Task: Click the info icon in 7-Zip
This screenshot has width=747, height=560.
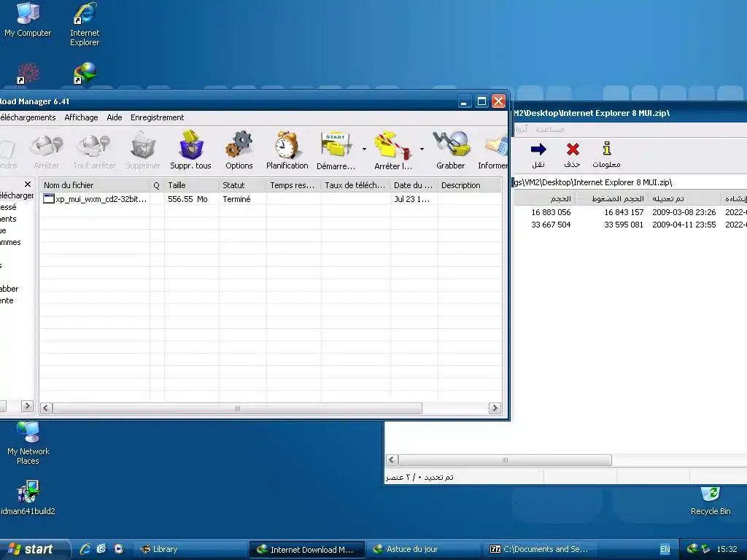Action: coord(606,155)
